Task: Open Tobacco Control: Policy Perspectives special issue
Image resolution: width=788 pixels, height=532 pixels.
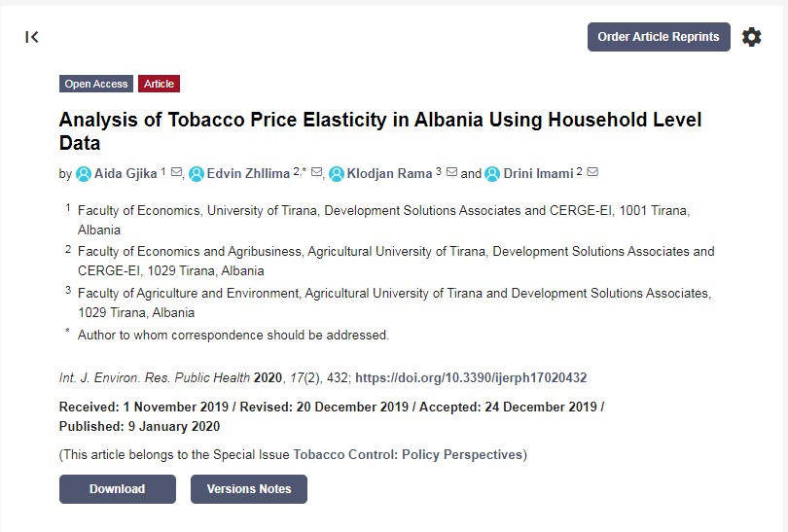Action: pyautogui.click(x=408, y=454)
